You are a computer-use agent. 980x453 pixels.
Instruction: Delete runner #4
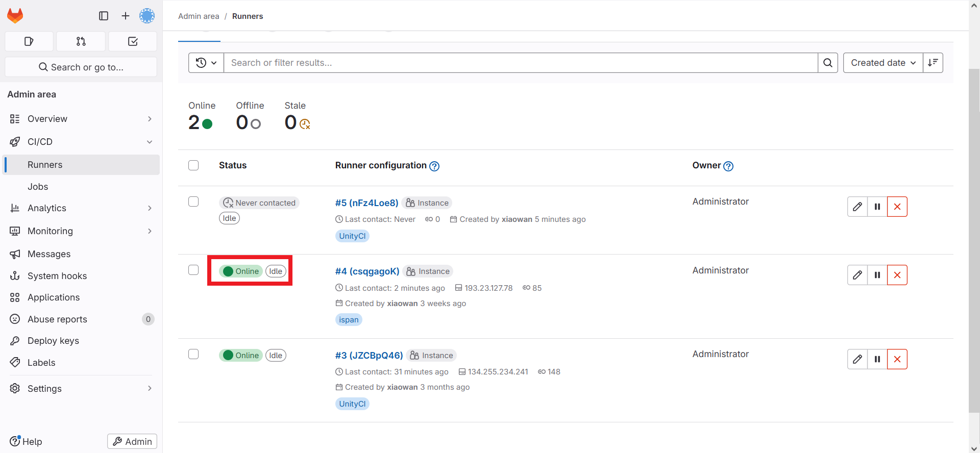897,275
